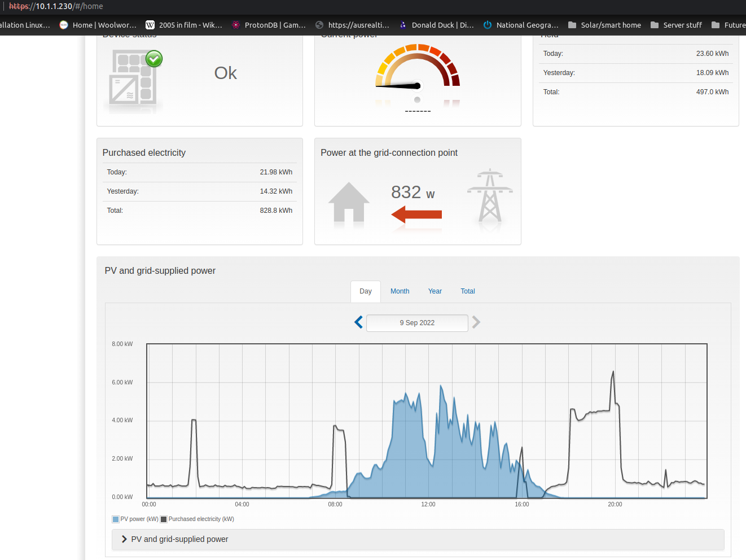Click the Current power gauge
746x560 pixels.
tap(418, 73)
